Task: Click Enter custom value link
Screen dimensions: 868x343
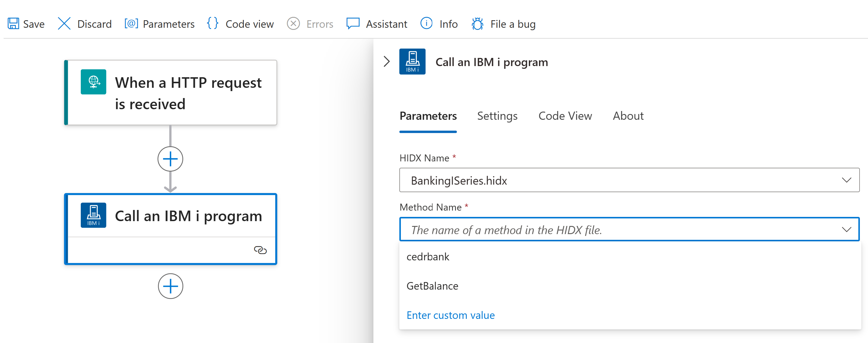Action: point(451,314)
